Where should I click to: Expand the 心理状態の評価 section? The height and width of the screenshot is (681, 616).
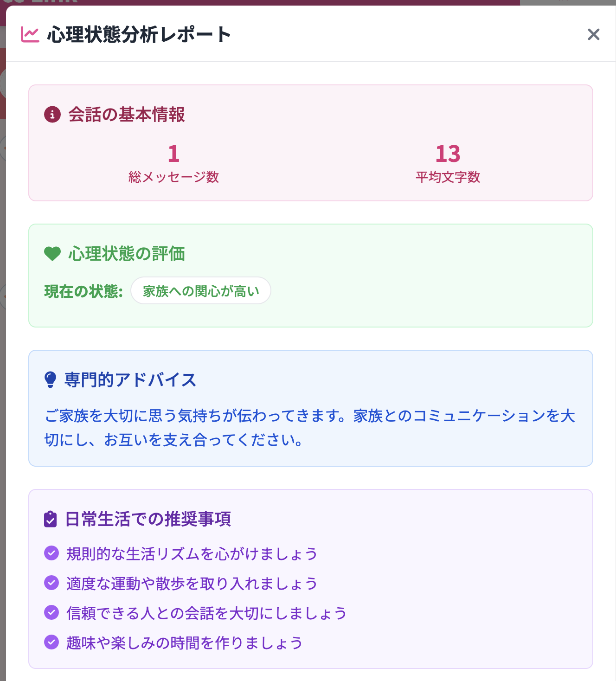pyautogui.click(x=126, y=253)
